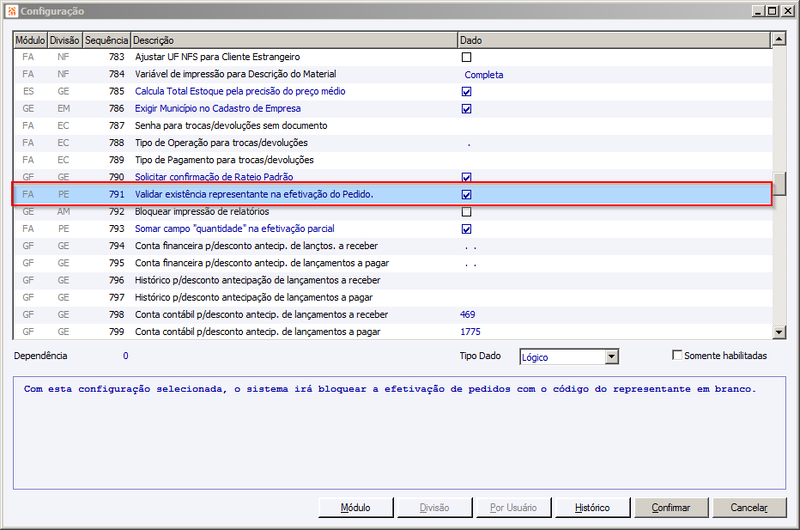Click the Configuração window title icon

point(12,11)
